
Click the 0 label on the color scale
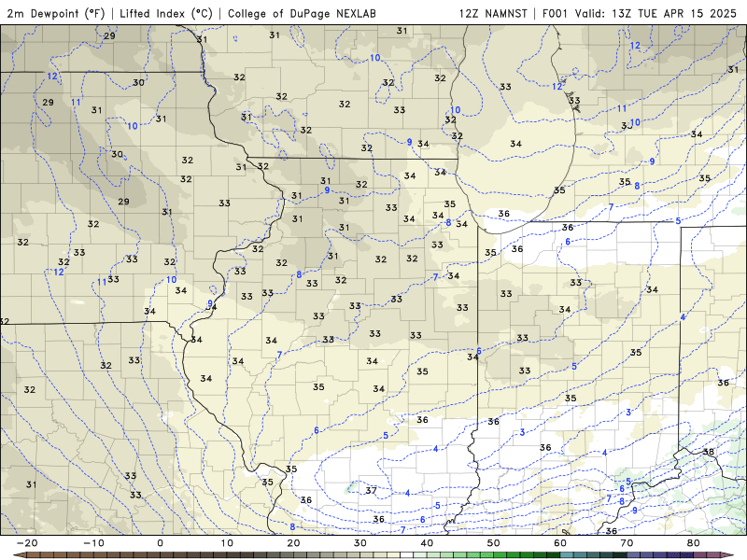tap(160, 543)
